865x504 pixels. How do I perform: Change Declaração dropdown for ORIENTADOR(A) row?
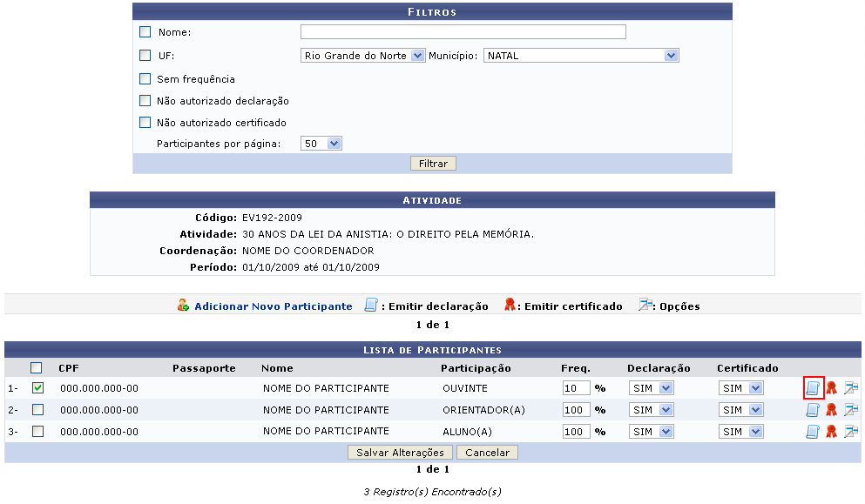point(651,410)
